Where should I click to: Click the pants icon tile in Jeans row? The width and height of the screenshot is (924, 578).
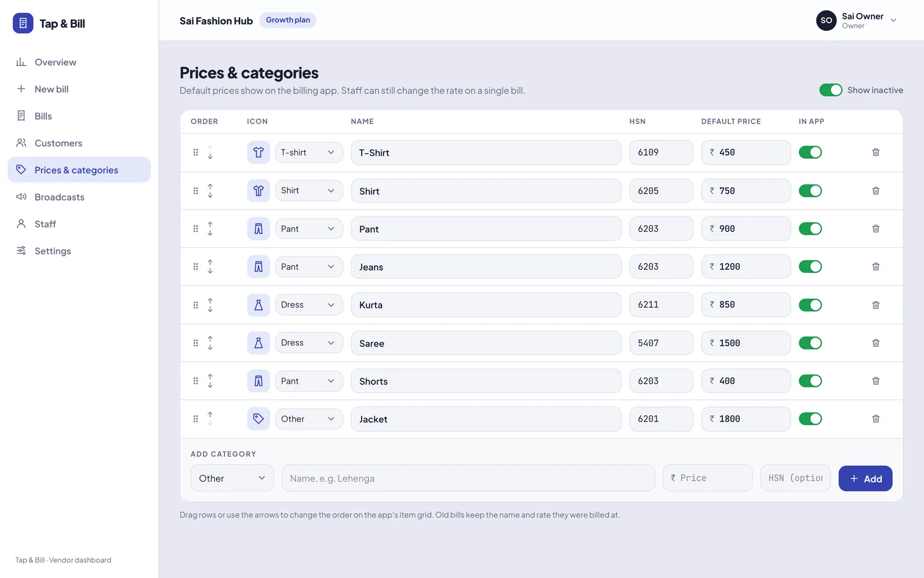259,266
